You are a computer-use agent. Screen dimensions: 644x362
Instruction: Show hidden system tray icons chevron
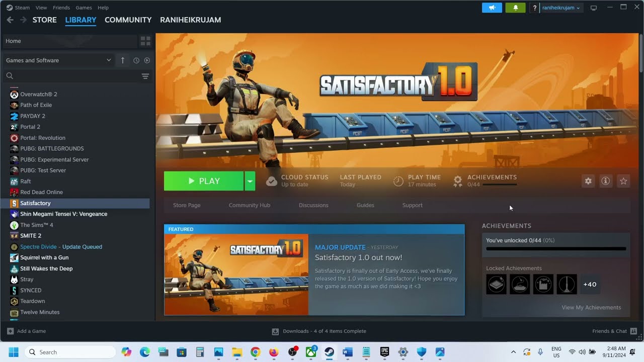[513, 352]
